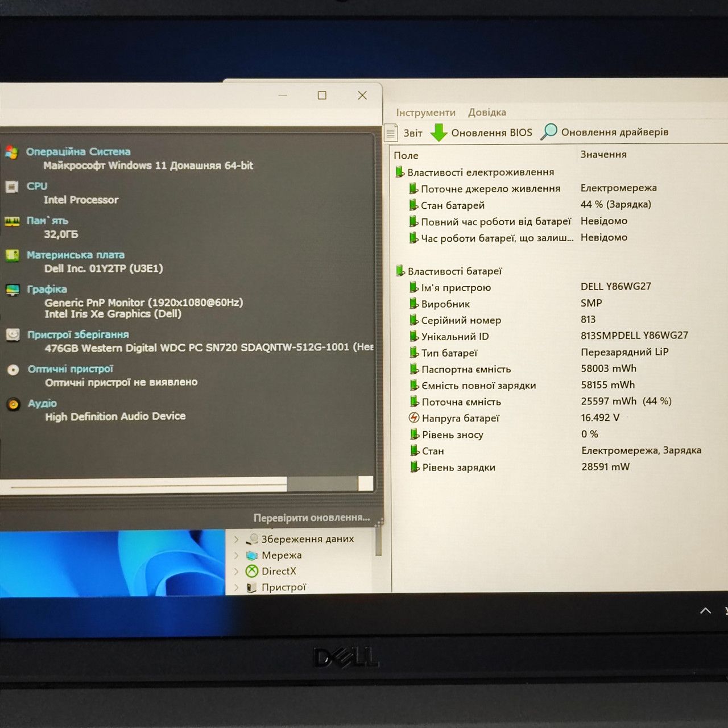The height and width of the screenshot is (728, 728).
Task: Click Перевірити оновлення link
Action: pos(312,518)
